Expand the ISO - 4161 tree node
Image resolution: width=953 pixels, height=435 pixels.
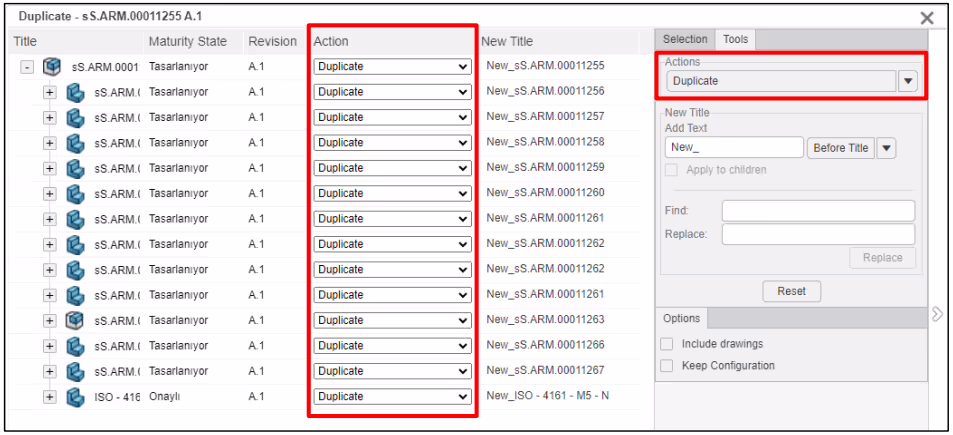[x=50, y=397]
